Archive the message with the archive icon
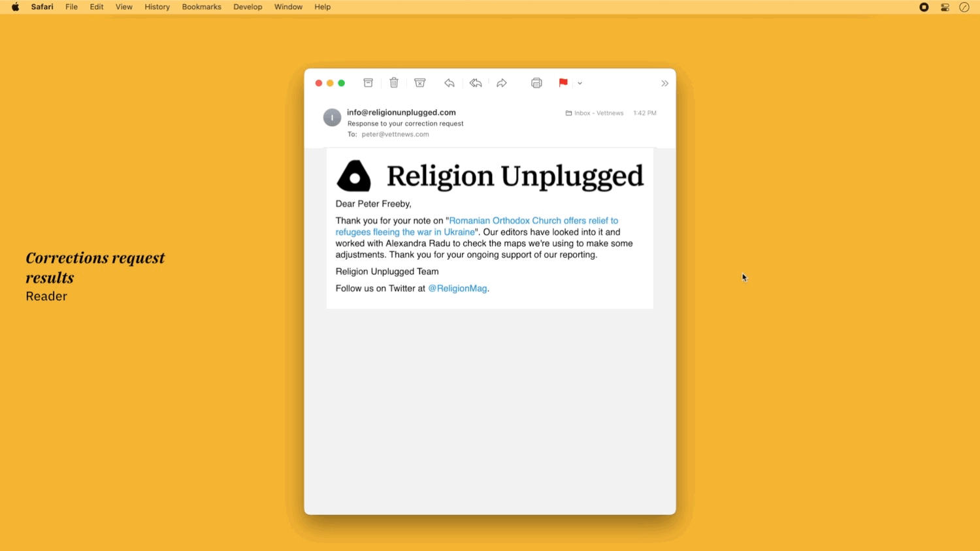The width and height of the screenshot is (980, 551). tap(368, 83)
